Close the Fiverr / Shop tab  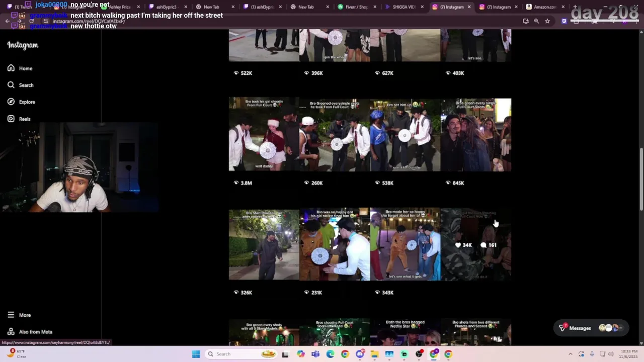pyautogui.click(x=375, y=7)
